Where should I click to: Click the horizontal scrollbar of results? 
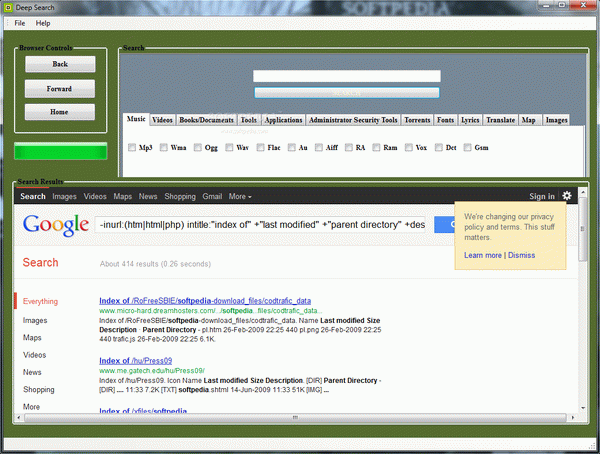[295, 418]
